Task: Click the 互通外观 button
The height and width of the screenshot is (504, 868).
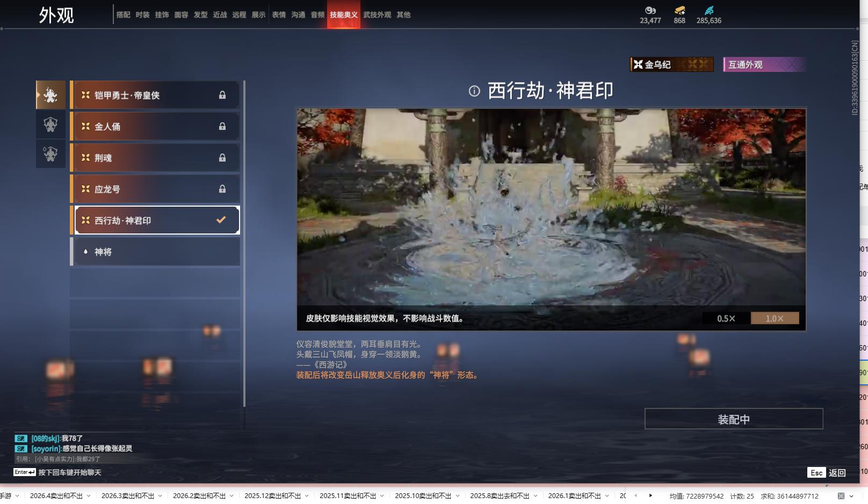Action: click(x=763, y=64)
